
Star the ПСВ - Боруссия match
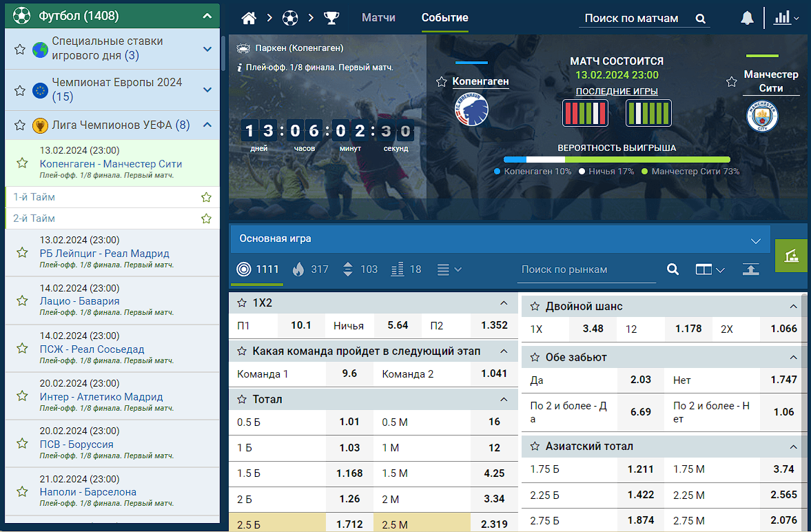point(22,444)
